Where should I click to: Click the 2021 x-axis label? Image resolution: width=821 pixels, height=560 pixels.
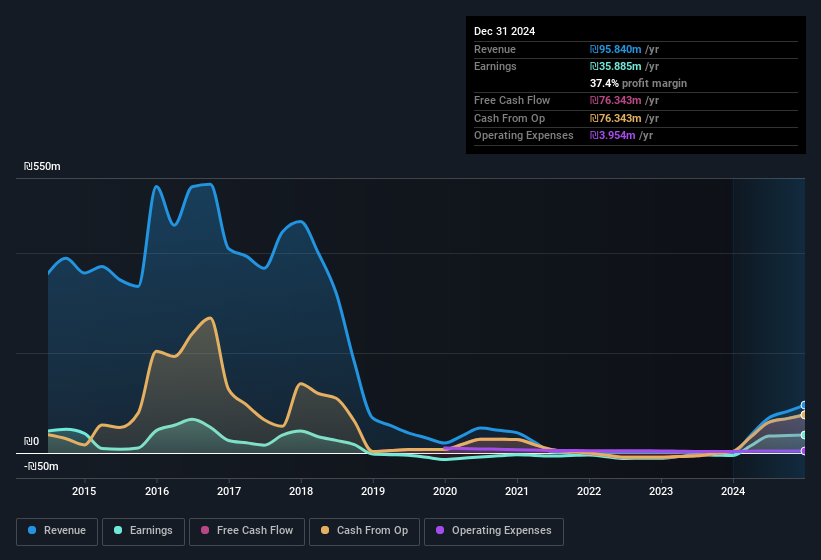click(x=517, y=491)
